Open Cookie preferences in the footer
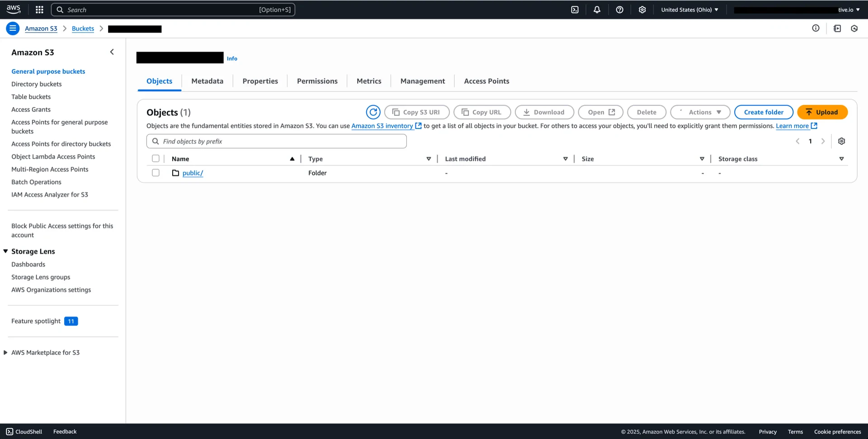Image resolution: width=868 pixels, height=439 pixels. coord(837,431)
